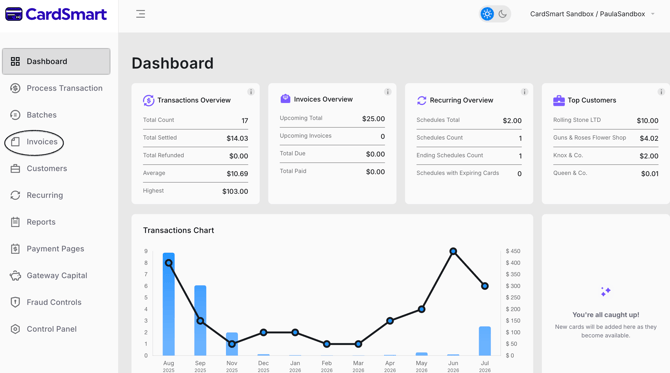
Task: Click the Transactions Overview dollar icon
Action: 148,100
